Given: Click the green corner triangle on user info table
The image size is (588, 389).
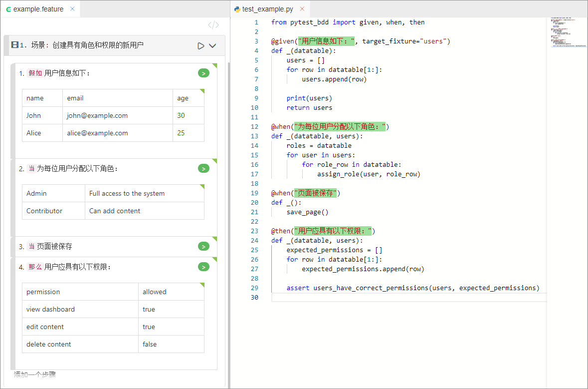Looking at the screenshot, I should click(202, 90).
